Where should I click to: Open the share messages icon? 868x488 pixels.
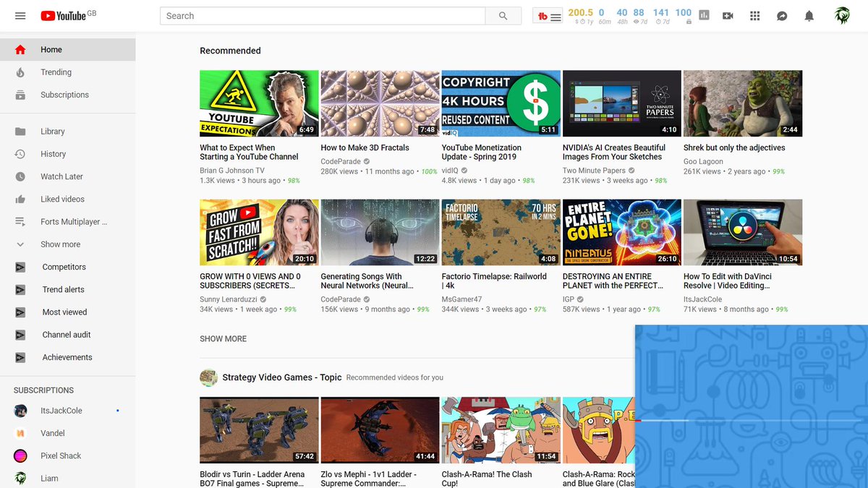pos(782,16)
